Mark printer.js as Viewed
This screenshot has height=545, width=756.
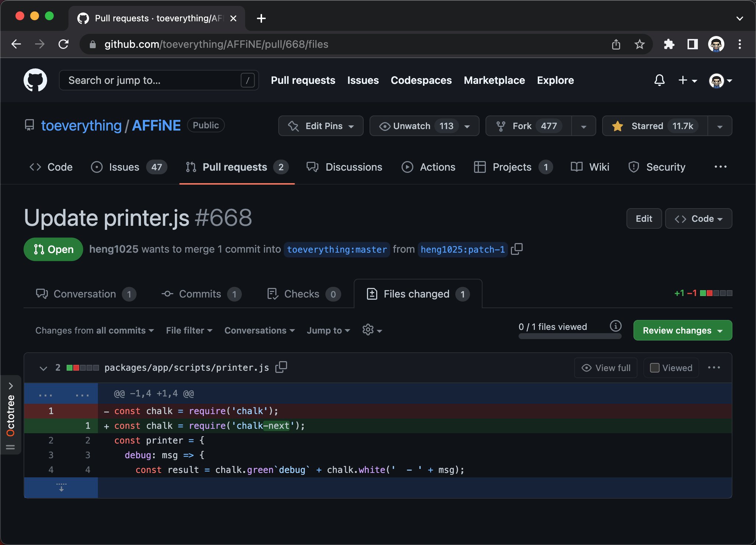[671, 368]
